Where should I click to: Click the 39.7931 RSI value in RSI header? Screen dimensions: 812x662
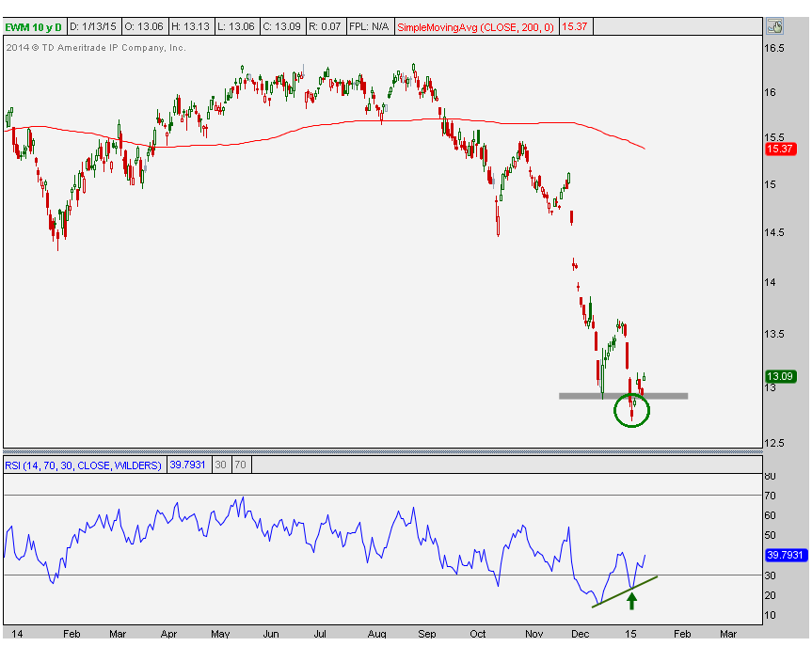coord(187,465)
